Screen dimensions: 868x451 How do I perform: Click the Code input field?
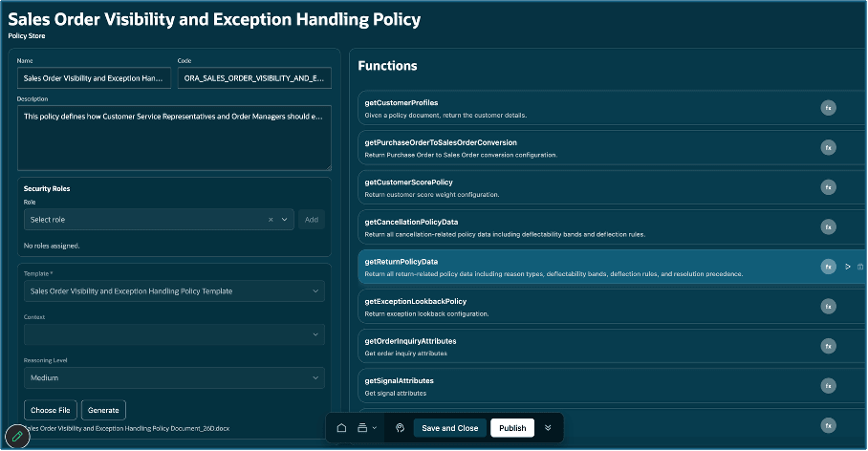click(x=254, y=78)
